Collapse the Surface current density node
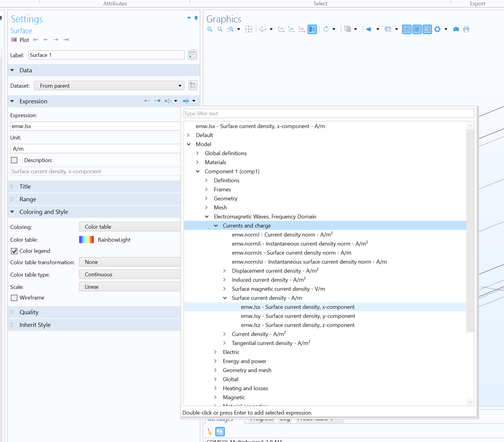The height and width of the screenshot is (442, 504). coord(225,298)
